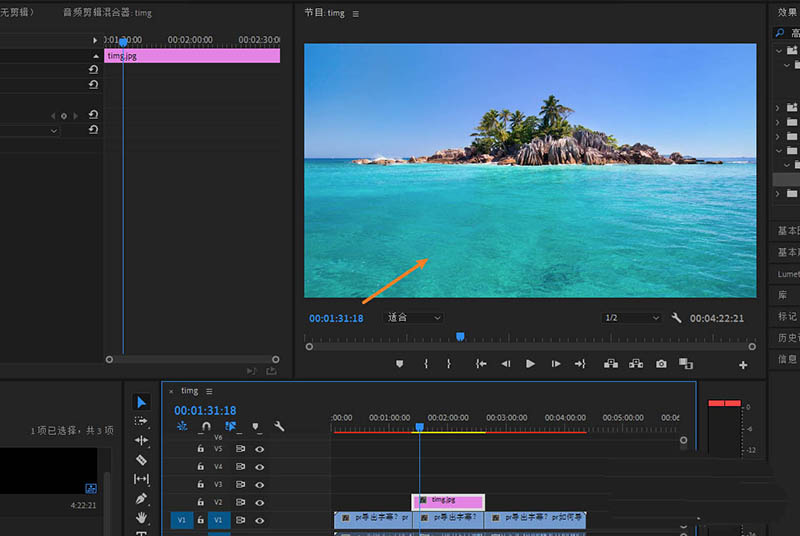Toggle snap magnet in the timeline
Viewport: 800px width, 536px height.
(x=206, y=426)
